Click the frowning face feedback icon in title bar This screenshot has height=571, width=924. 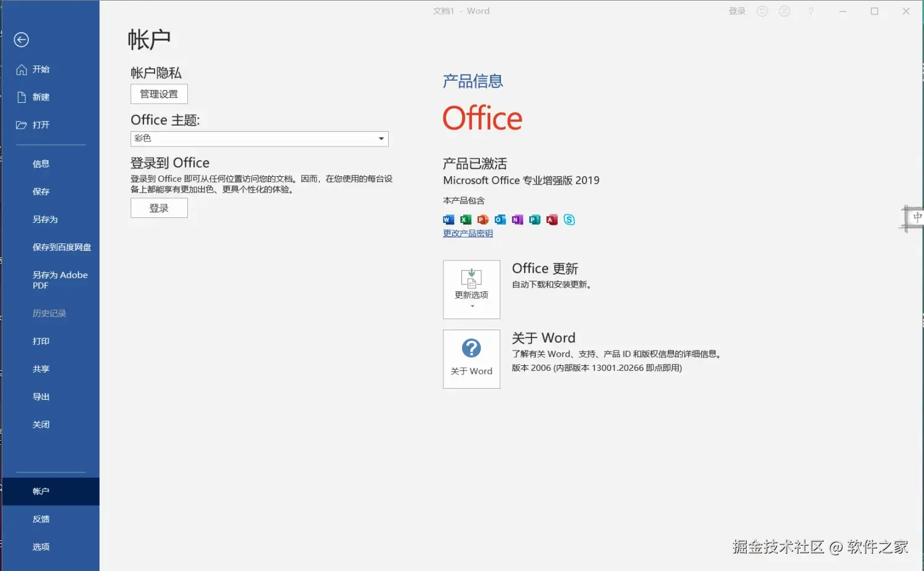tap(784, 11)
